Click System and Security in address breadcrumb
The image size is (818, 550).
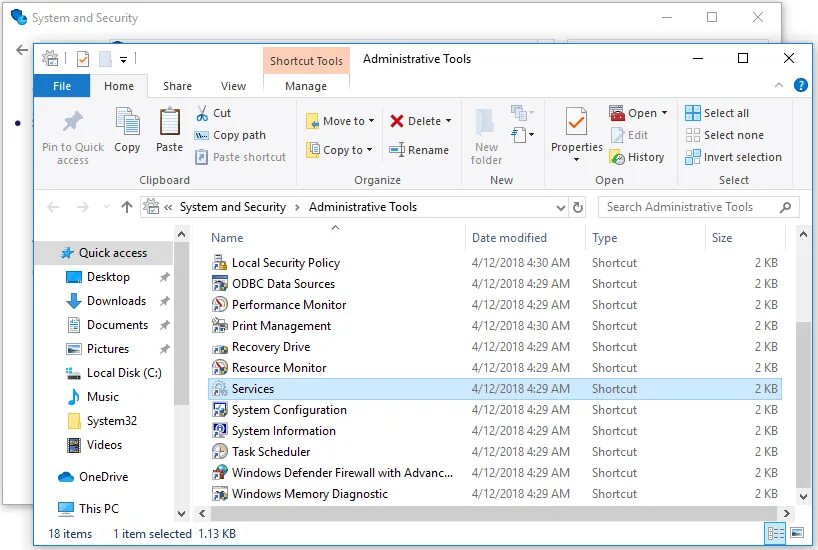pos(233,207)
